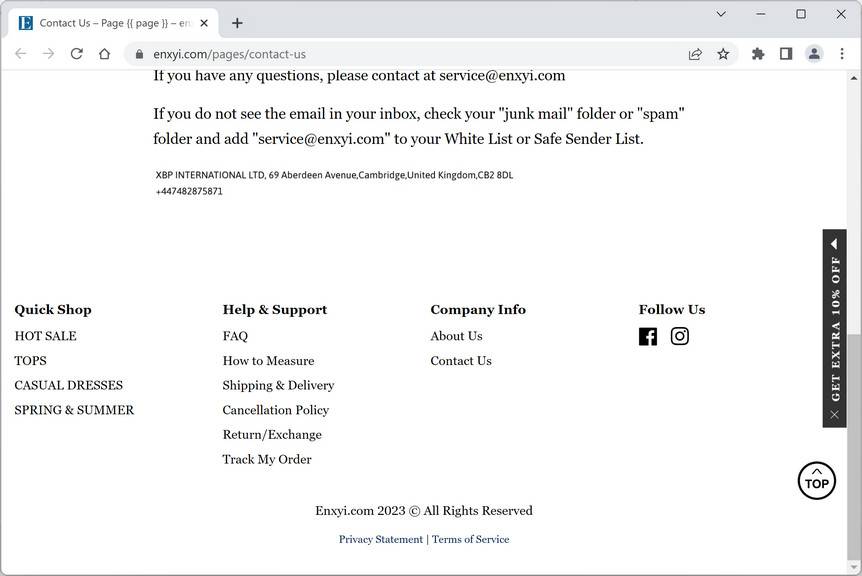Click the address bar URL field
The width and height of the screenshot is (862, 576).
(400, 54)
